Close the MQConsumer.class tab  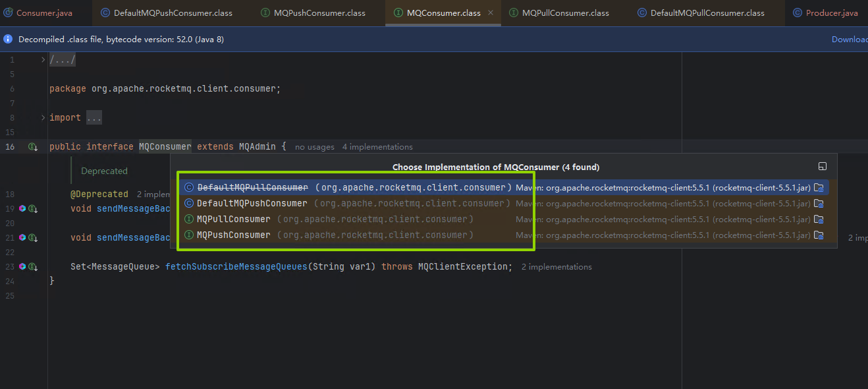(x=490, y=13)
